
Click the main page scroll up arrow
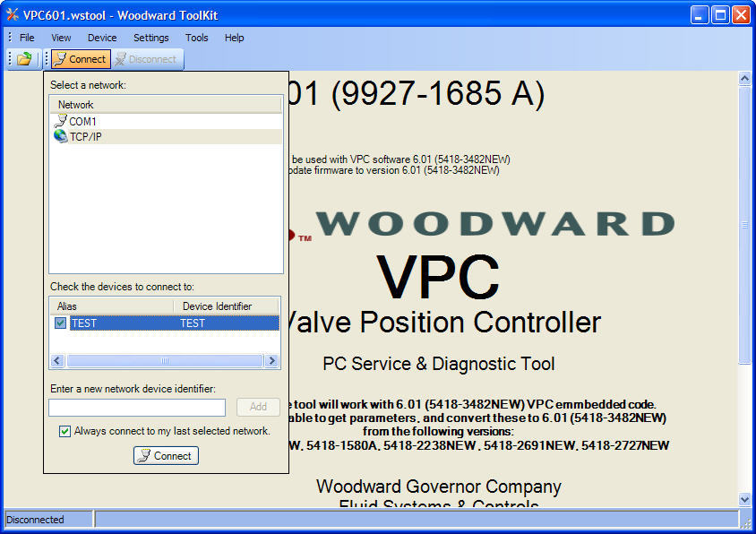point(745,78)
